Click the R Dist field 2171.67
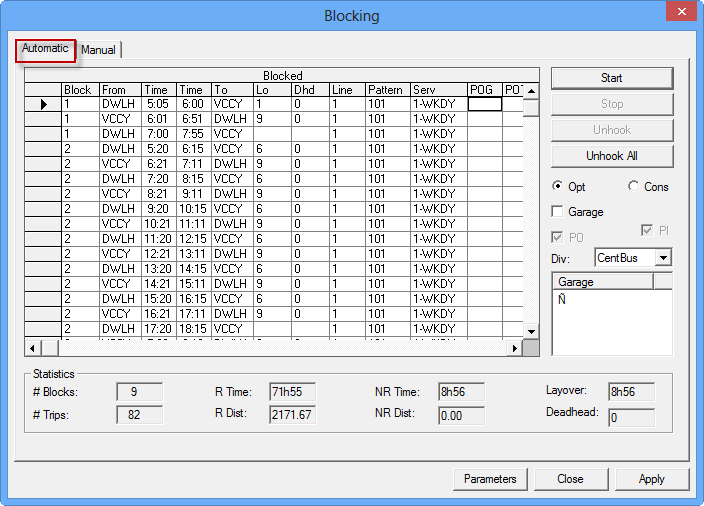Viewport: 704px width, 506px height. click(x=292, y=414)
